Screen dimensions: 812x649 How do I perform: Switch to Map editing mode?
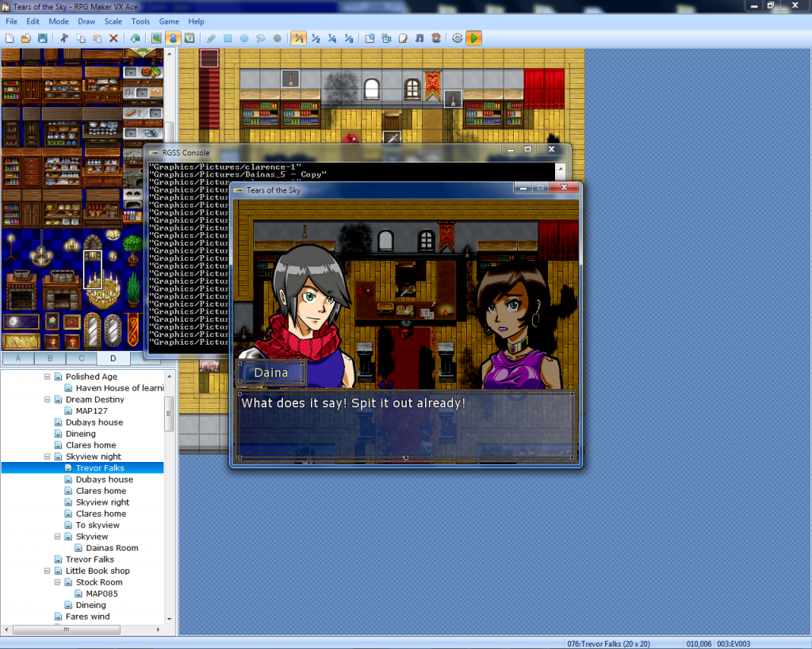(x=156, y=38)
